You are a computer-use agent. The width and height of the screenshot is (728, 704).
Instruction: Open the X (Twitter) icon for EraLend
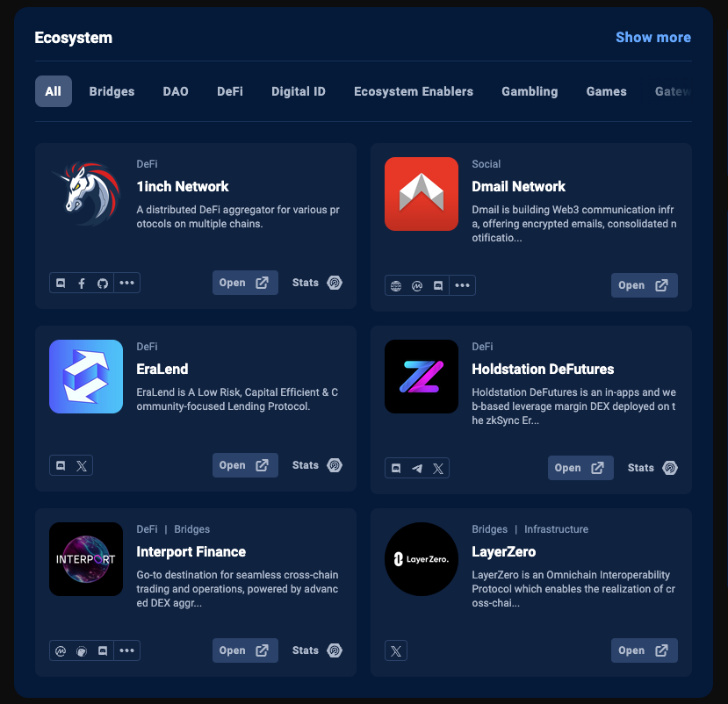[82, 466]
